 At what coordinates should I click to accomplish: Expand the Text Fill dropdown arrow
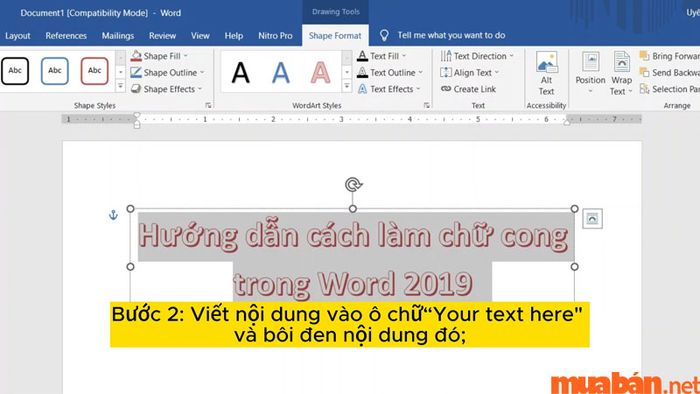404,56
